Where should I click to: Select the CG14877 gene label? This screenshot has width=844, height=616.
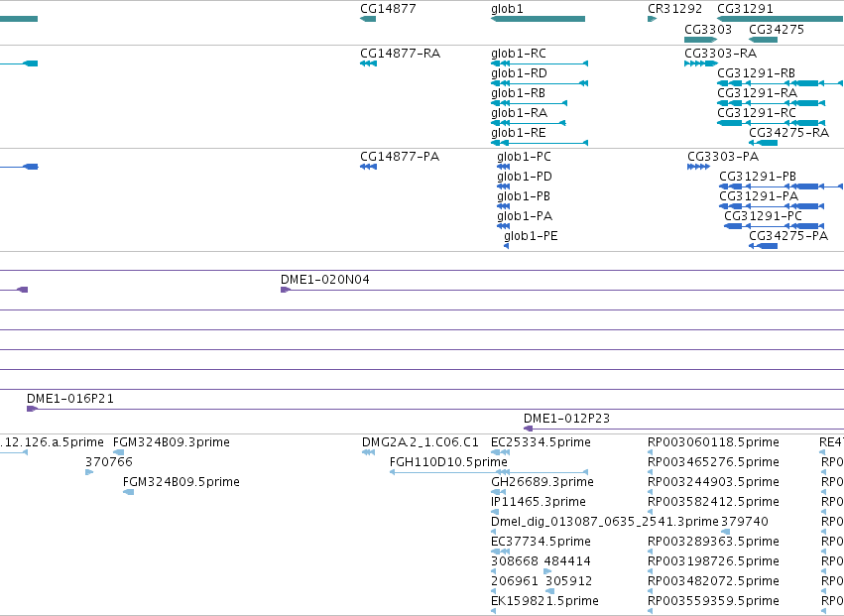[388, 9]
